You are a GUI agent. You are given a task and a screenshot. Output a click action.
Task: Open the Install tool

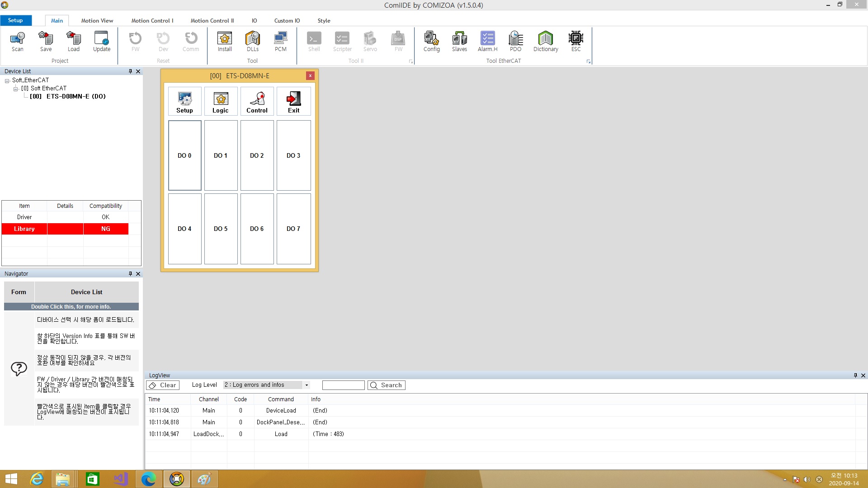point(225,42)
